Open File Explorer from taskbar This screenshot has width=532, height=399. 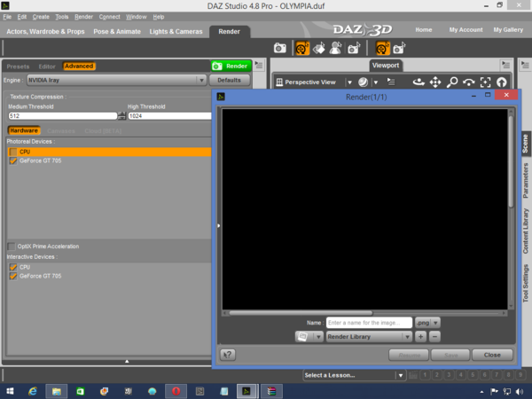point(57,391)
